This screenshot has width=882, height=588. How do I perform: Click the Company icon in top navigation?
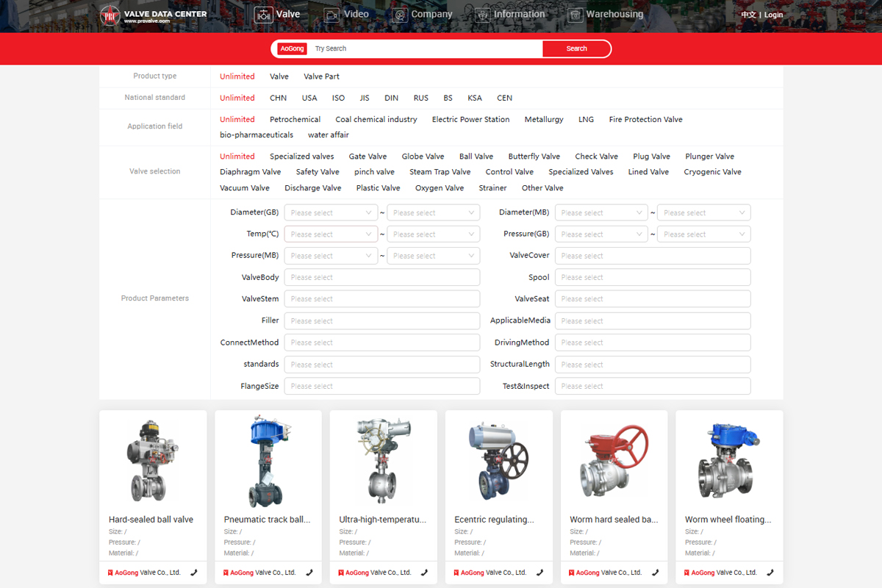400,15
